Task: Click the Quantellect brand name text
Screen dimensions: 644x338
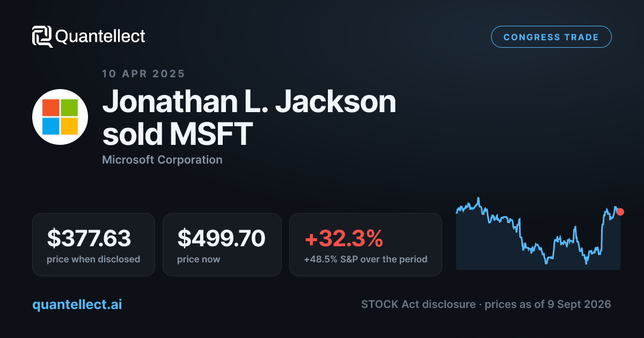Action: coord(100,36)
